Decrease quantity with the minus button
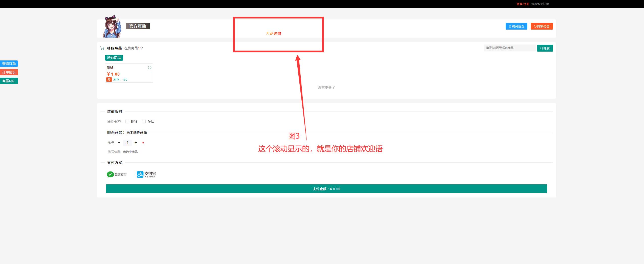This screenshot has width=644, height=264. point(119,143)
